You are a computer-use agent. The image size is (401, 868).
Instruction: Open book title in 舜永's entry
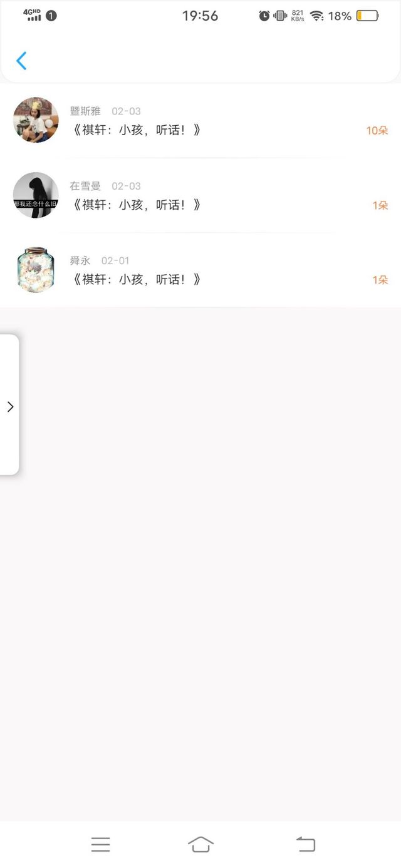coord(135,279)
